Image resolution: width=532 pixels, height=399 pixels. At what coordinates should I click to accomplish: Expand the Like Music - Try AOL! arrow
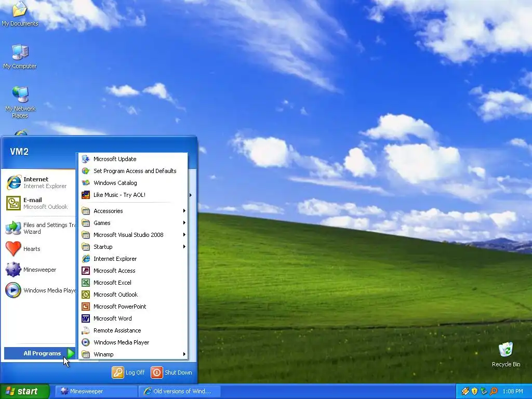point(190,195)
